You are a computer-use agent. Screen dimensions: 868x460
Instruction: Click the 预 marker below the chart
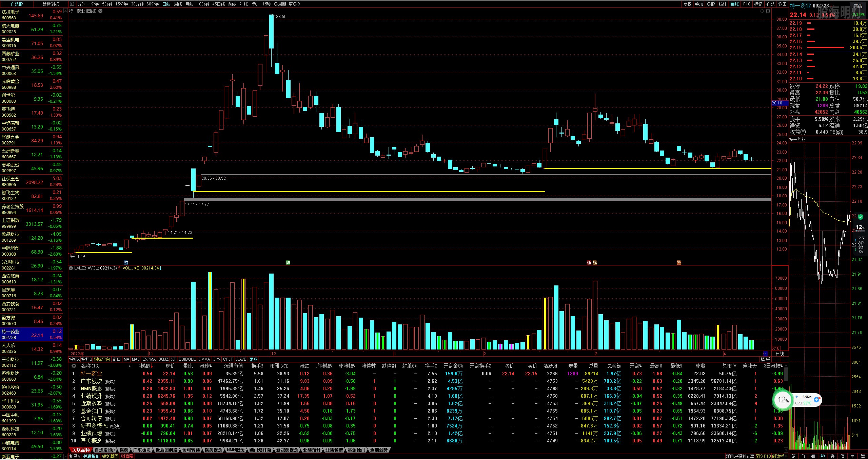coord(679,263)
